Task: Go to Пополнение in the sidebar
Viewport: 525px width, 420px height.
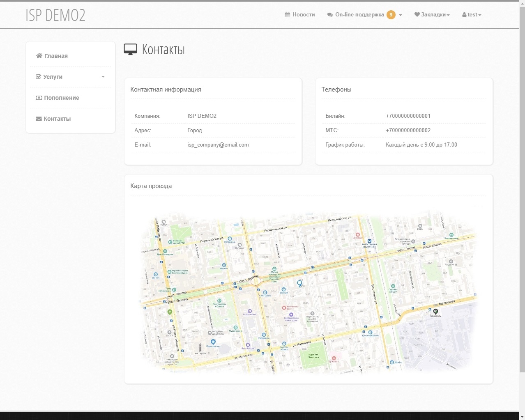Action: [x=62, y=98]
